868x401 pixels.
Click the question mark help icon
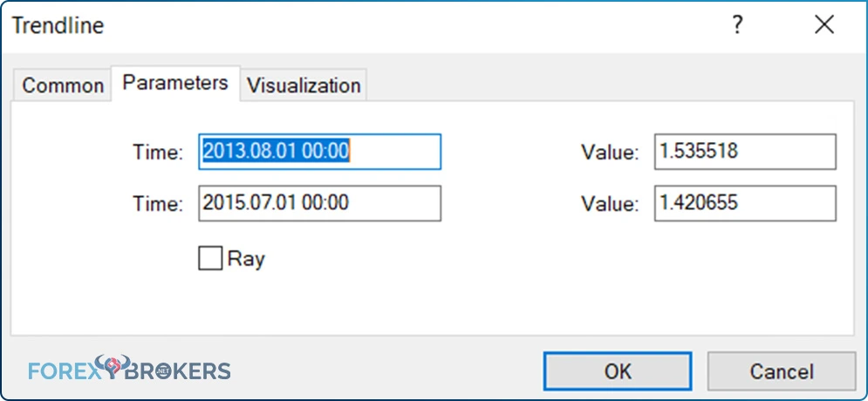tap(737, 25)
